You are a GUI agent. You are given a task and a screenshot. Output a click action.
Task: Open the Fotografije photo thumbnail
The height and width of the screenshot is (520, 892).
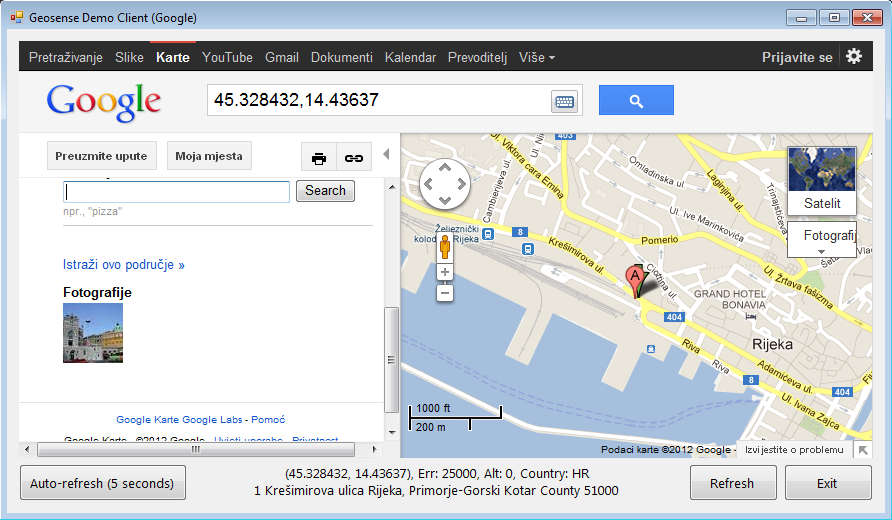click(93, 333)
